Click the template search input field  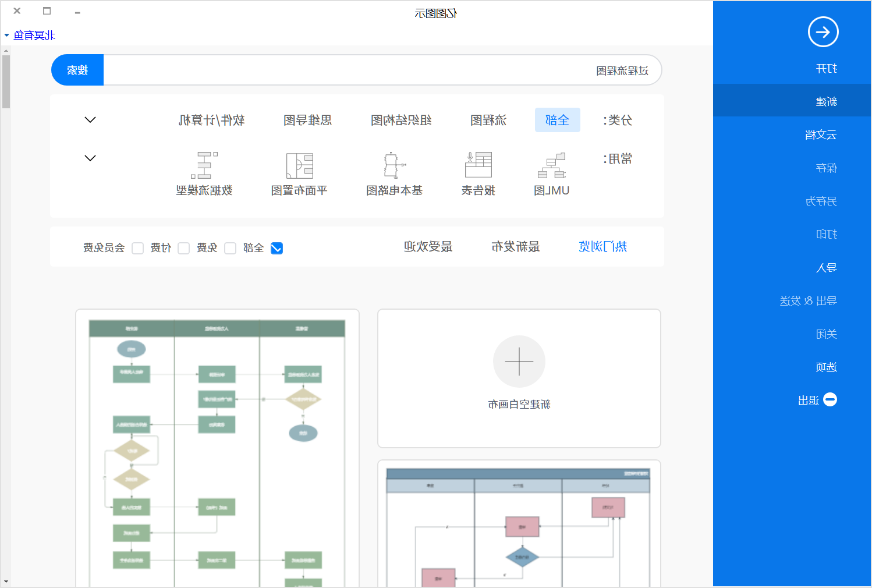tap(382, 70)
